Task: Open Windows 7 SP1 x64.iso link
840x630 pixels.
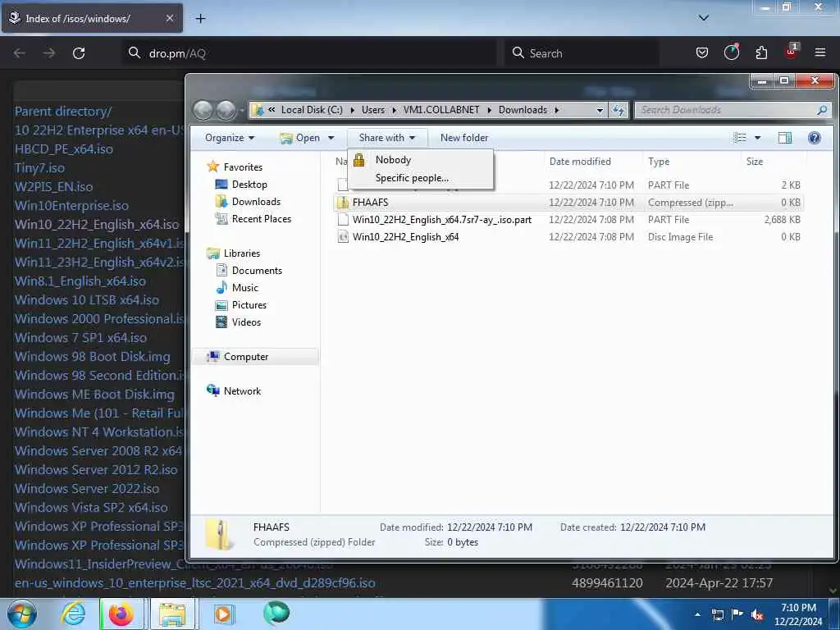Action: pos(80,337)
